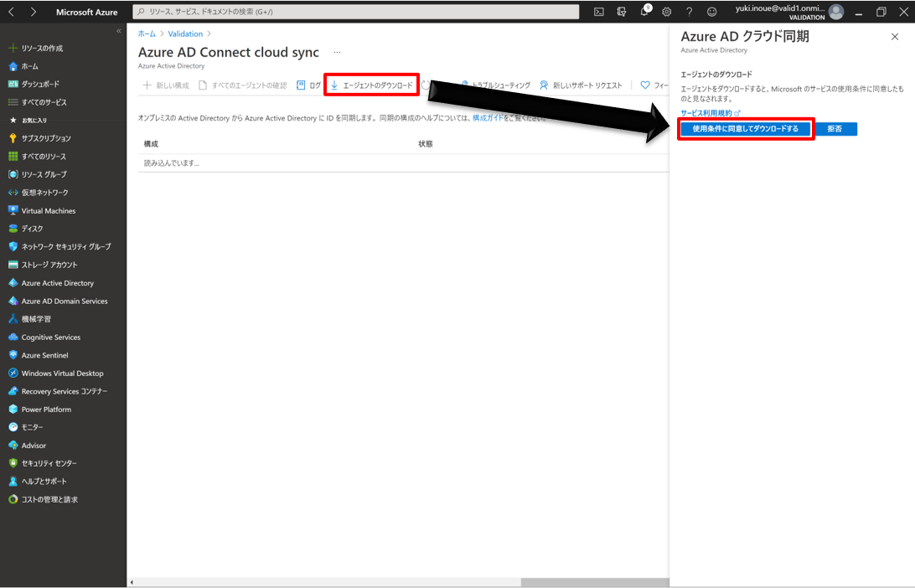Open the help question mark icon
915x588 pixels.
pos(689,12)
